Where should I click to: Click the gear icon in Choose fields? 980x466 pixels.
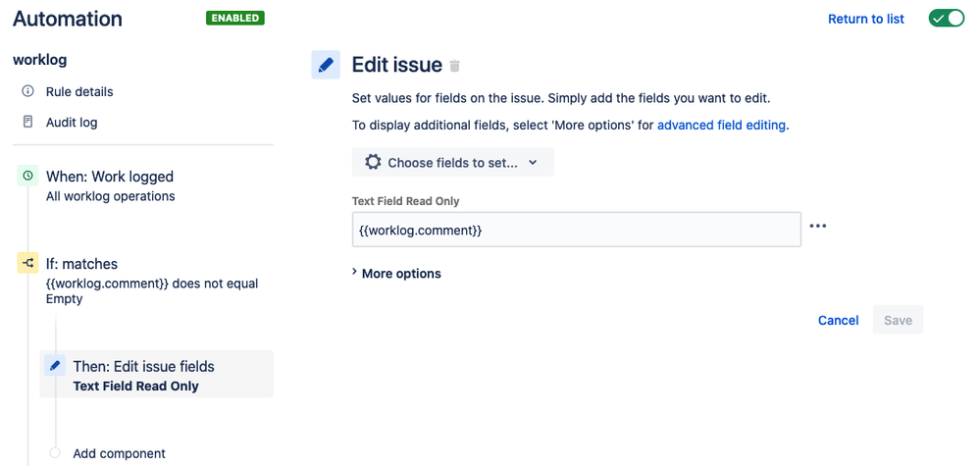coord(373,163)
